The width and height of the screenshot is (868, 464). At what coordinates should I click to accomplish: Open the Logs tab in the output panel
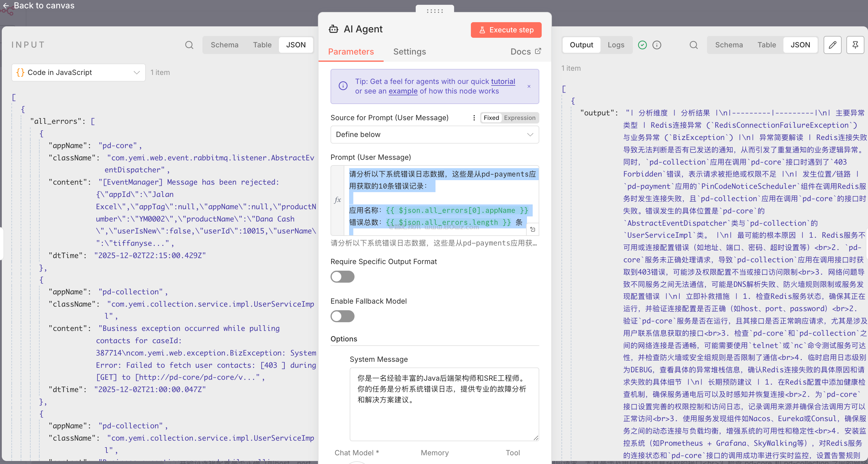click(616, 45)
